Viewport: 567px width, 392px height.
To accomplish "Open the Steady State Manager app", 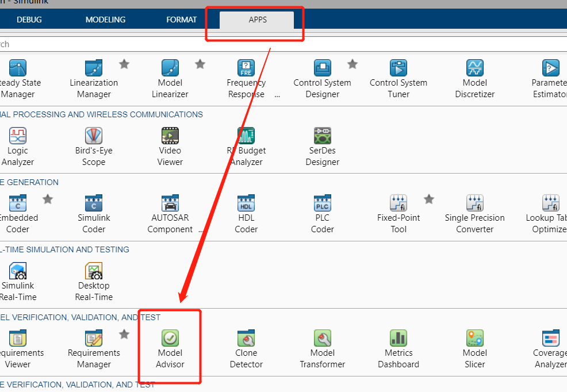I will [18, 79].
